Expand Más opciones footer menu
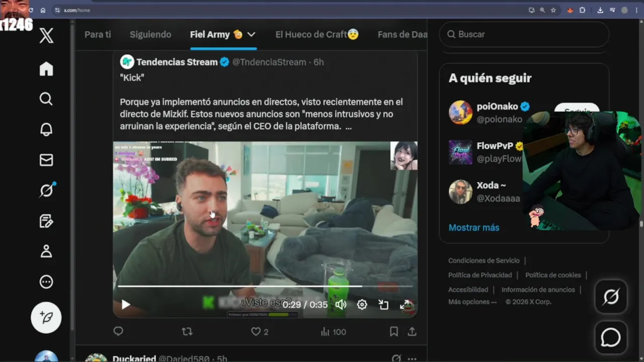644x362 pixels. tap(472, 302)
